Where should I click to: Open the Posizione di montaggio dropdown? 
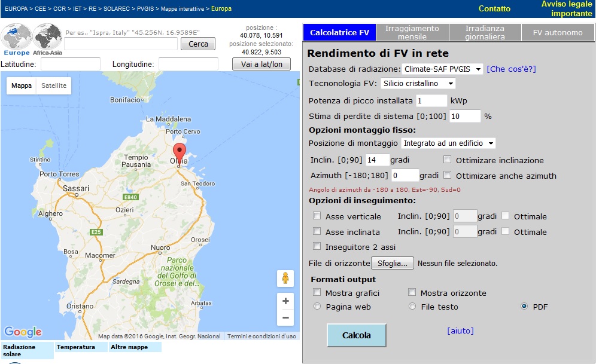[448, 143]
